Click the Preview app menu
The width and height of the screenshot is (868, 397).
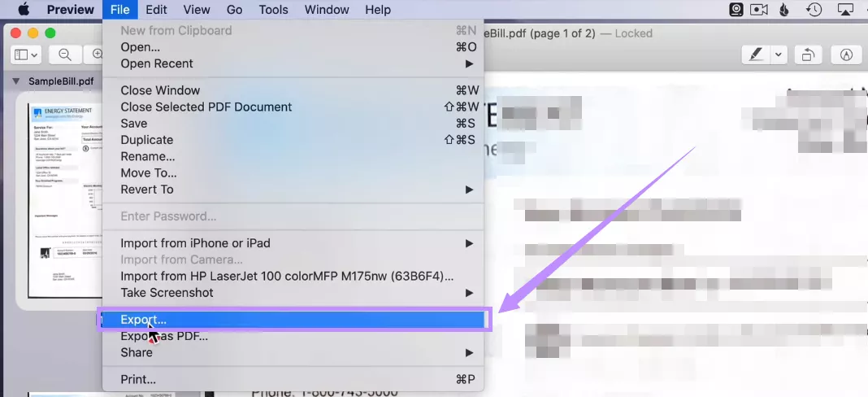(71, 10)
